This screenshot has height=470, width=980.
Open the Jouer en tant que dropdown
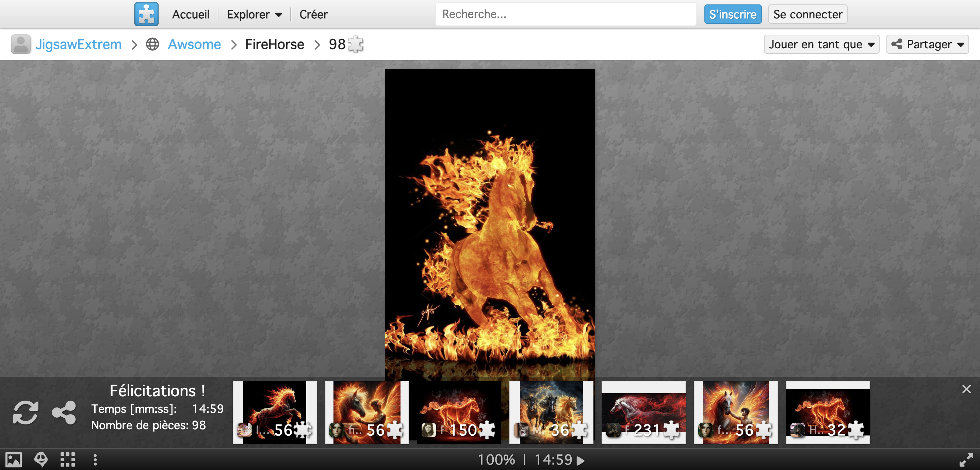pyautogui.click(x=821, y=44)
